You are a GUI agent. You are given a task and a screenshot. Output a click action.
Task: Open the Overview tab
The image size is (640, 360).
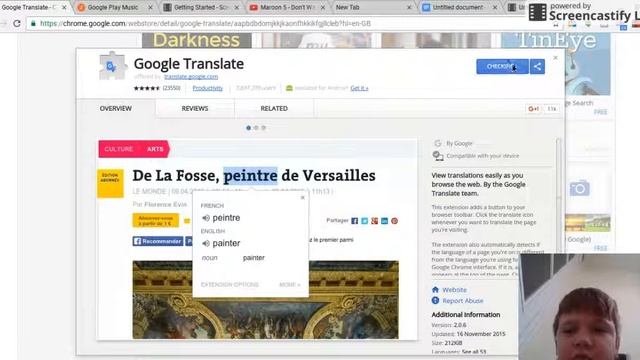[116, 109]
